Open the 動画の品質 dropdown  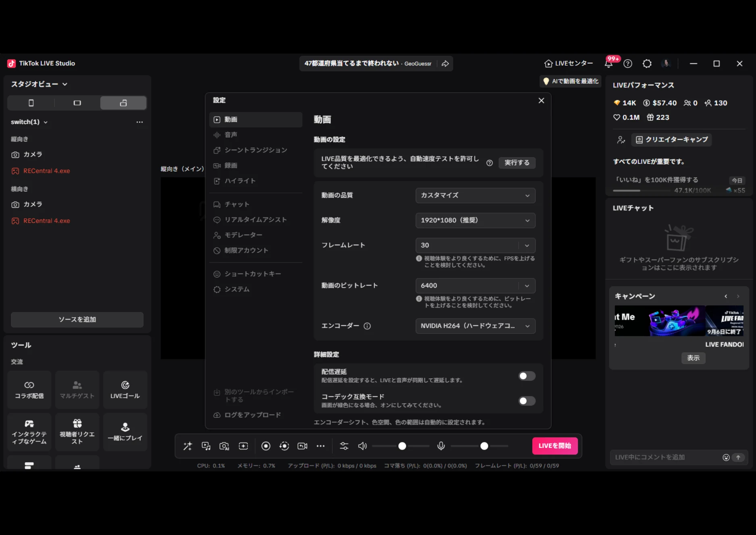[x=475, y=195]
